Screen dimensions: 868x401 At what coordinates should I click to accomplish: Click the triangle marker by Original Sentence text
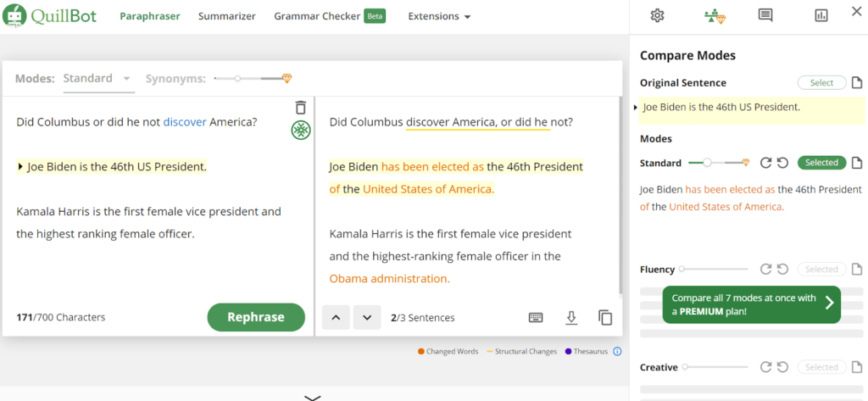(636, 108)
